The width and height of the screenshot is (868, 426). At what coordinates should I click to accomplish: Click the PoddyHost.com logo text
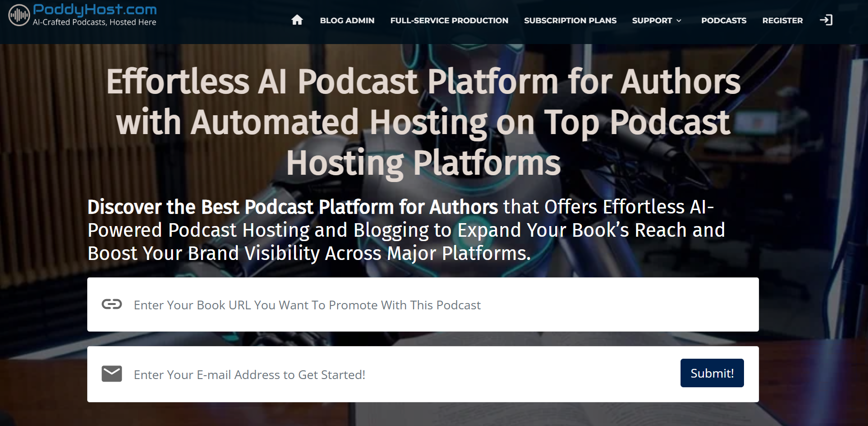click(95, 9)
